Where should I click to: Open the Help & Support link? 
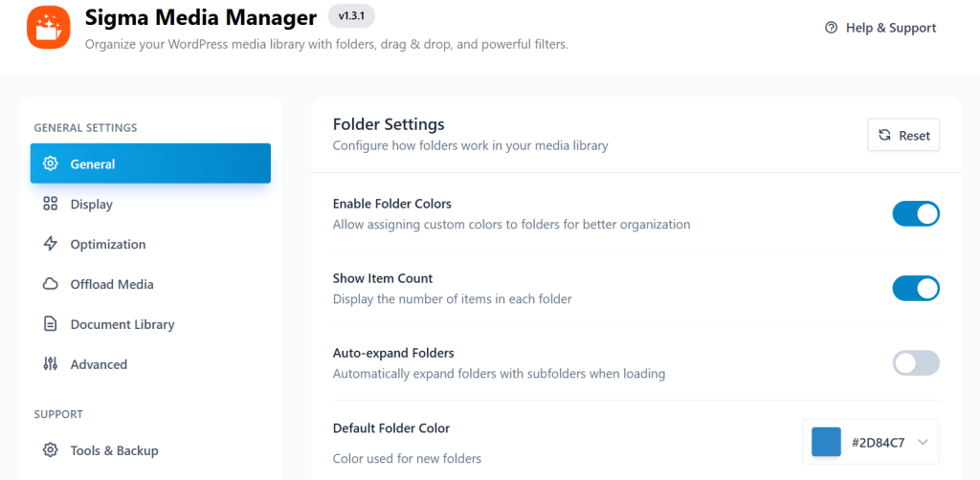tap(890, 28)
